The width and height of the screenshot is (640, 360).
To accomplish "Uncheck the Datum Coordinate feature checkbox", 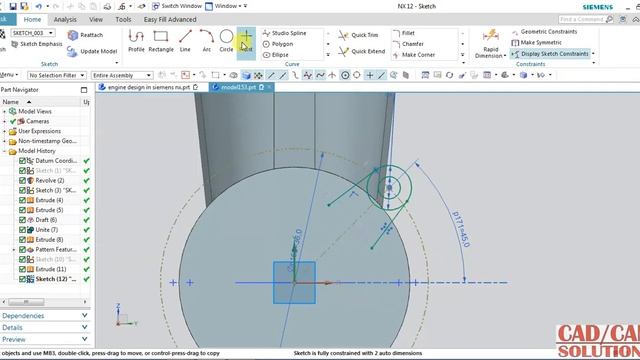I will pyautogui.click(x=22, y=161).
